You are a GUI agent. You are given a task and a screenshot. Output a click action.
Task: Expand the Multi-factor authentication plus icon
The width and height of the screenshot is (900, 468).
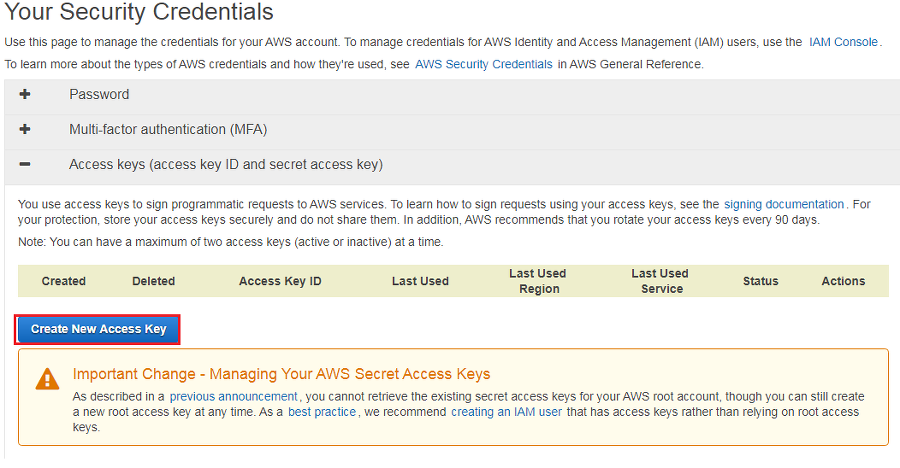tap(25, 129)
